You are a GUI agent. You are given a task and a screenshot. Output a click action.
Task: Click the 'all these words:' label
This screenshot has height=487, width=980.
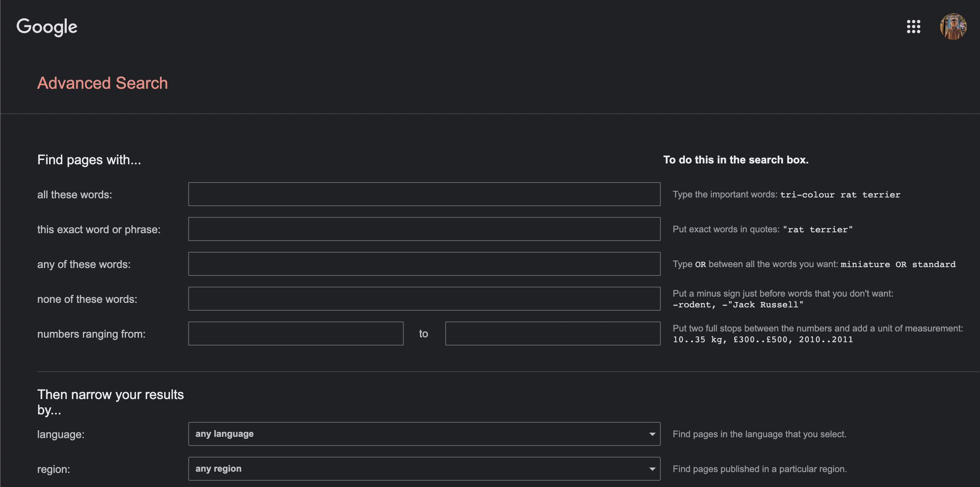[x=75, y=195]
